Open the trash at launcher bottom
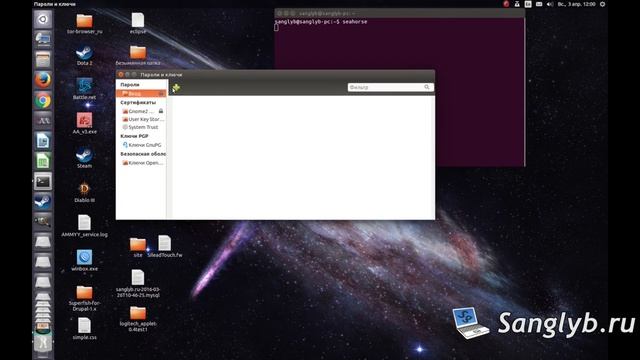This screenshot has height=360, width=640. [43, 343]
